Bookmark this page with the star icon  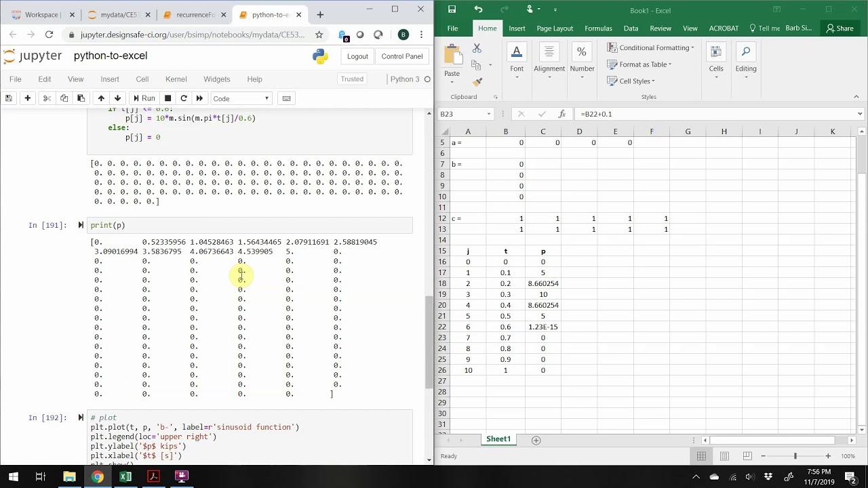319,35
